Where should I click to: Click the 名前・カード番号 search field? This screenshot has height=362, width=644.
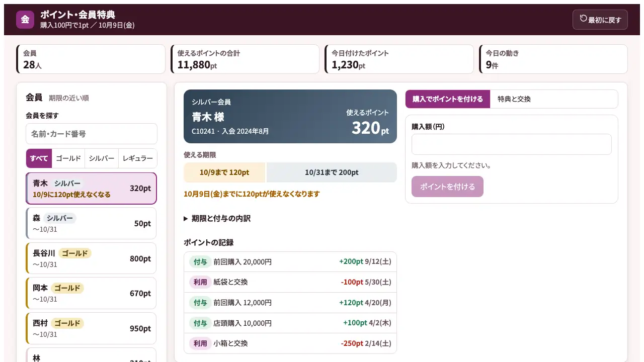click(x=92, y=134)
